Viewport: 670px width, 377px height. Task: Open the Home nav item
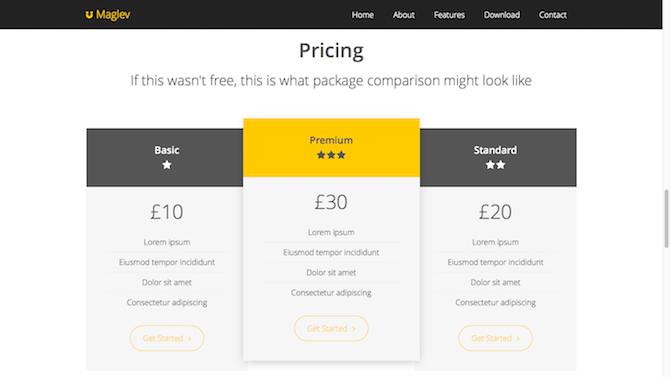pyautogui.click(x=362, y=15)
